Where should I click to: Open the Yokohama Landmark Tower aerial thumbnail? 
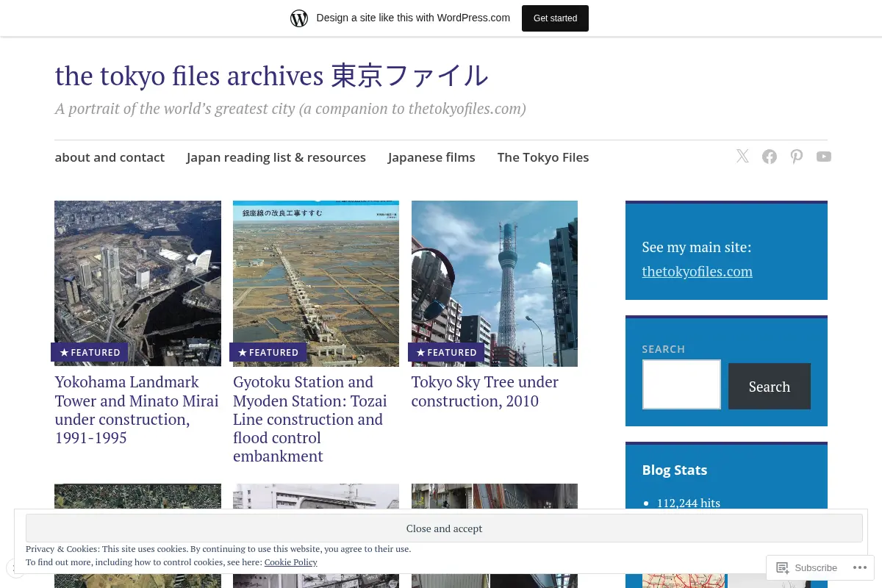(x=137, y=283)
